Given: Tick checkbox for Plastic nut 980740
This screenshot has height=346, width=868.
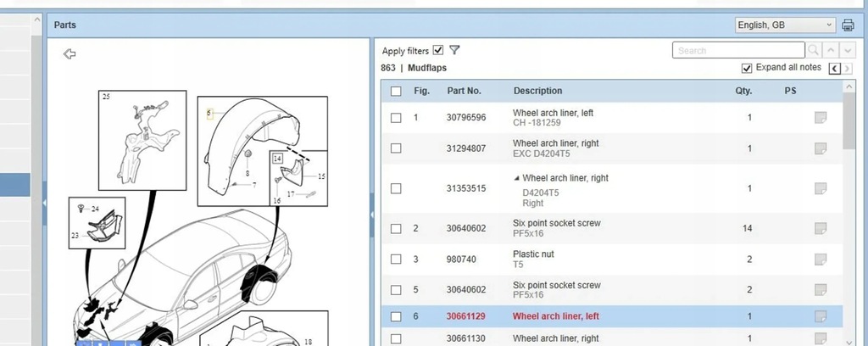Looking at the screenshot, I should [396, 259].
